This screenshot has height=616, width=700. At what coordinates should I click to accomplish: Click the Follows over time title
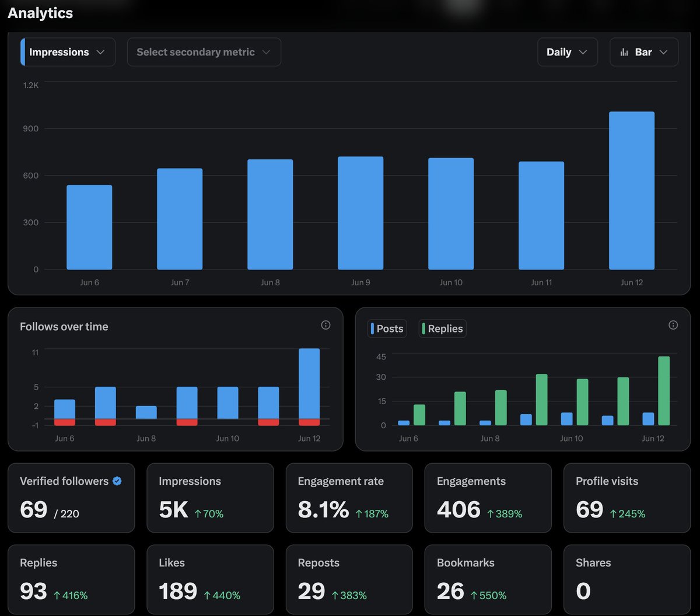point(64,327)
